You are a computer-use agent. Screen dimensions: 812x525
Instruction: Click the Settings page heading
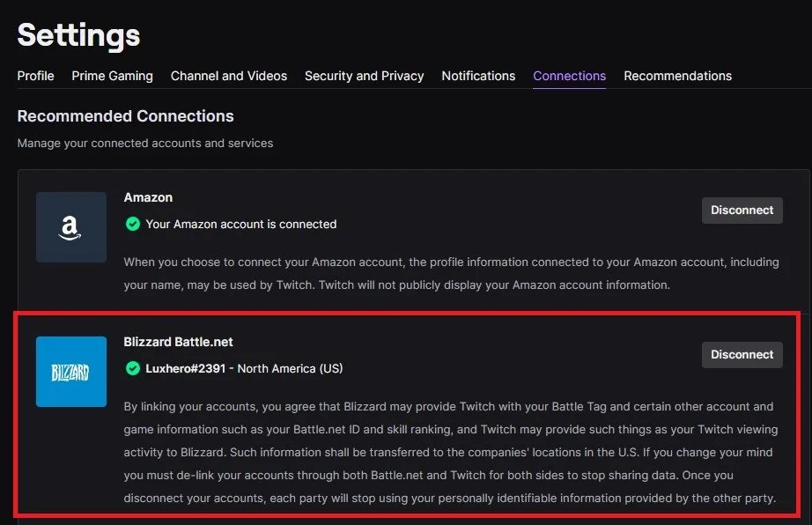[78, 35]
